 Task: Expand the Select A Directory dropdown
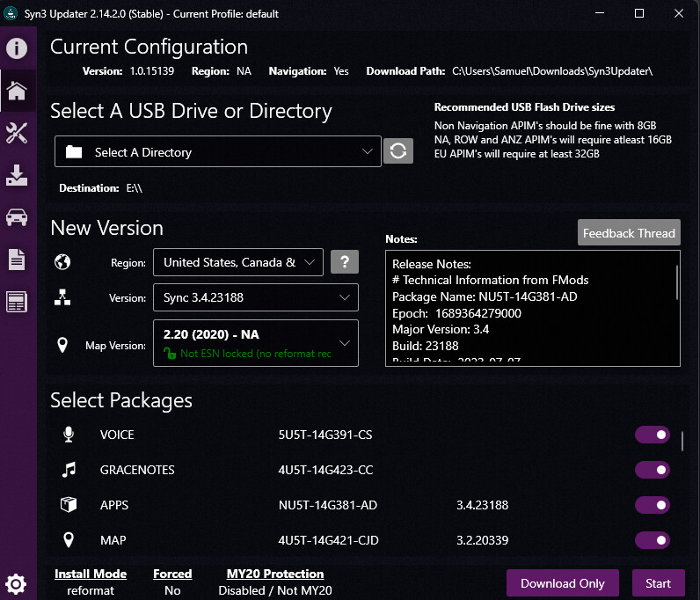pyautogui.click(x=218, y=152)
